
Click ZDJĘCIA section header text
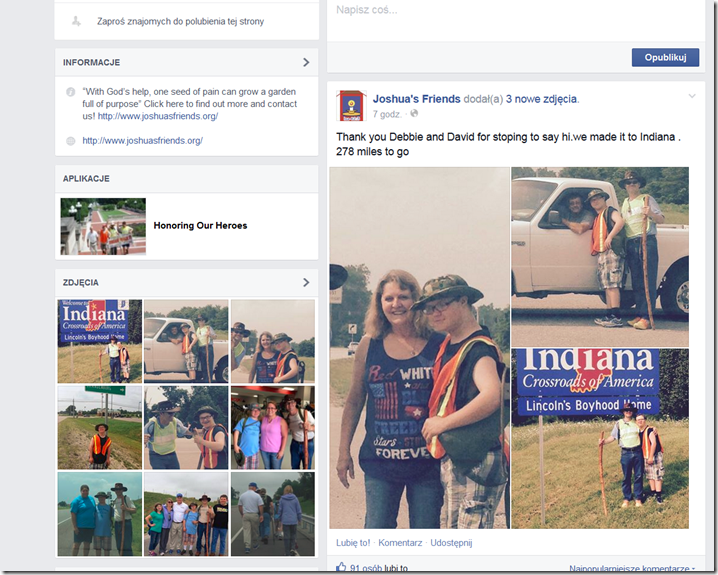click(81, 282)
